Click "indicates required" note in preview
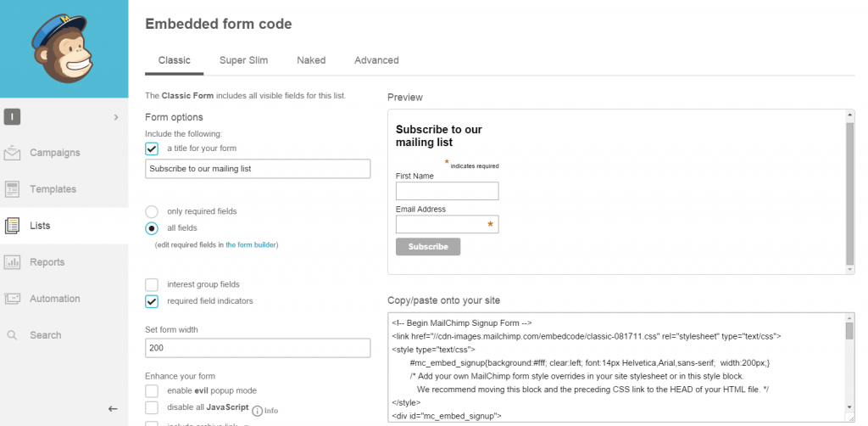 pos(475,166)
